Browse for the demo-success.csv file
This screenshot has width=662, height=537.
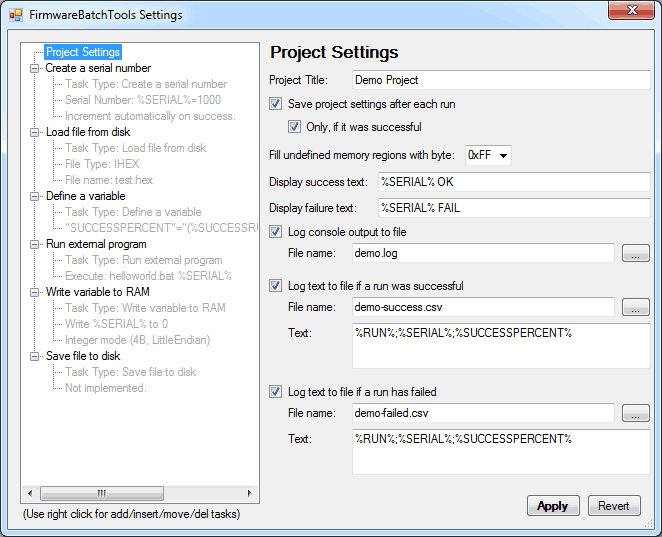pyautogui.click(x=635, y=308)
